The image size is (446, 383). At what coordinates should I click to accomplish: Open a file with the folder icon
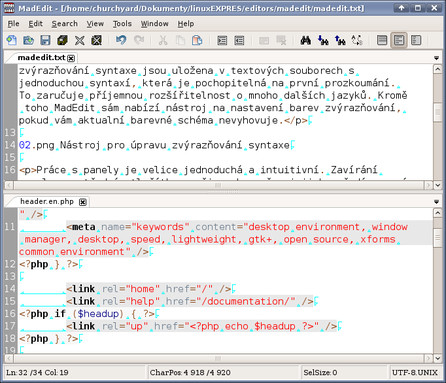pyautogui.click(x=29, y=40)
